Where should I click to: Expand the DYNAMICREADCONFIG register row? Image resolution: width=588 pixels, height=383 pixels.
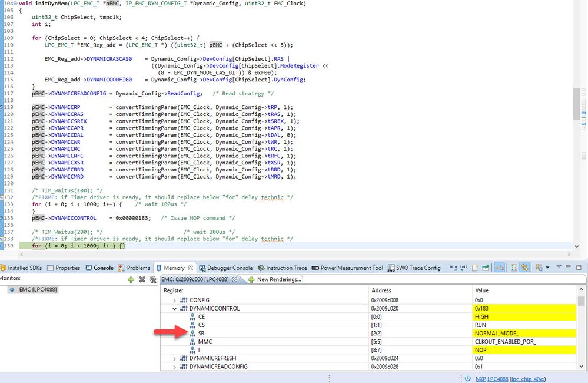pyautogui.click(x=174, y=367)
